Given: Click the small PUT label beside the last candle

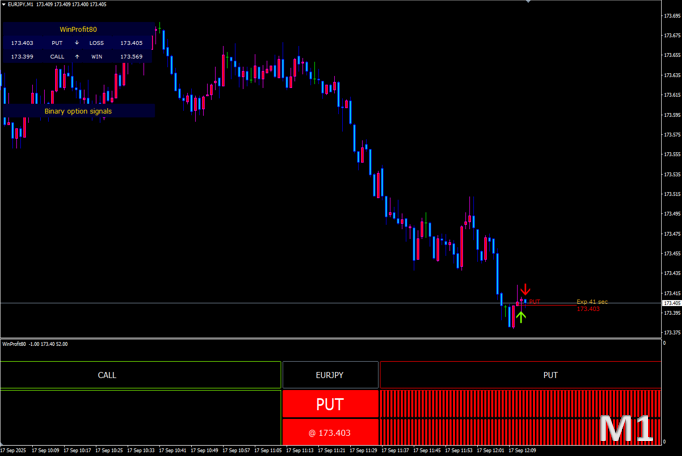Looking at the screenshot, I should pos(535,302).
